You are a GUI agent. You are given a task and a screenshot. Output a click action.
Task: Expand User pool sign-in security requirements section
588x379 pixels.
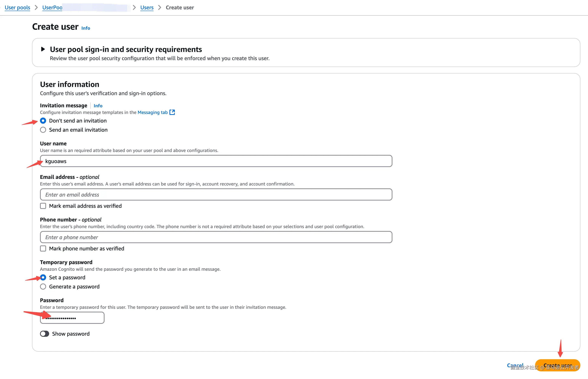click(x=43, y=49)
